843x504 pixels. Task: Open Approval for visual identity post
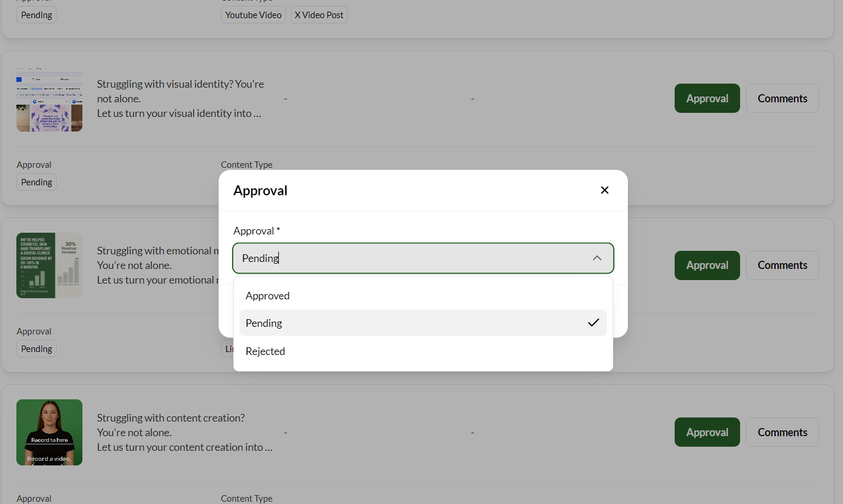(x=707, y=98)
